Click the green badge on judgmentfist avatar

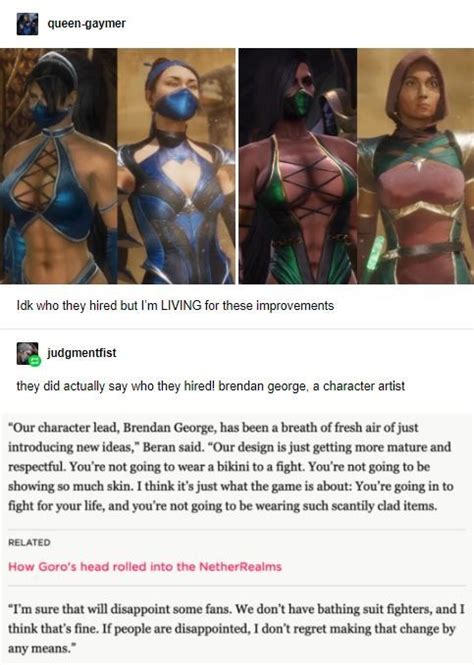[34, 360]
